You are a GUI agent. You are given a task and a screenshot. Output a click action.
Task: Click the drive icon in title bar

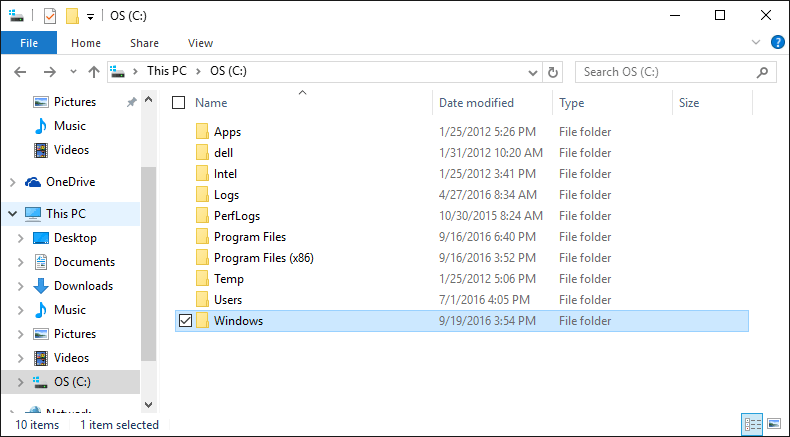(17, 16)
